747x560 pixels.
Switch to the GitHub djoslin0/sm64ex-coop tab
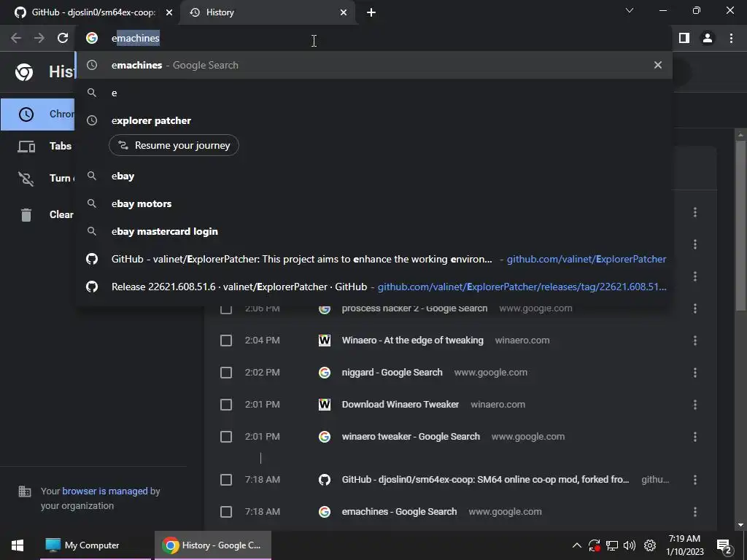tap(93, 12)
